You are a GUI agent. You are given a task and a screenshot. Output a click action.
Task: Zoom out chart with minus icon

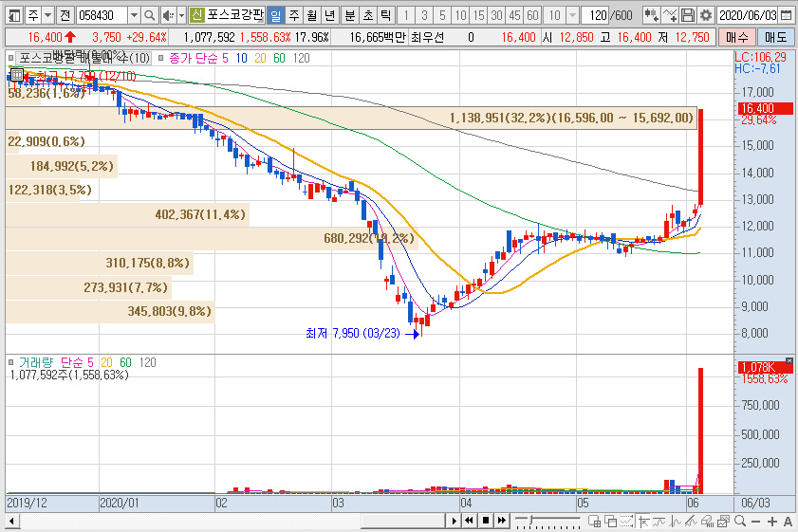755,522
